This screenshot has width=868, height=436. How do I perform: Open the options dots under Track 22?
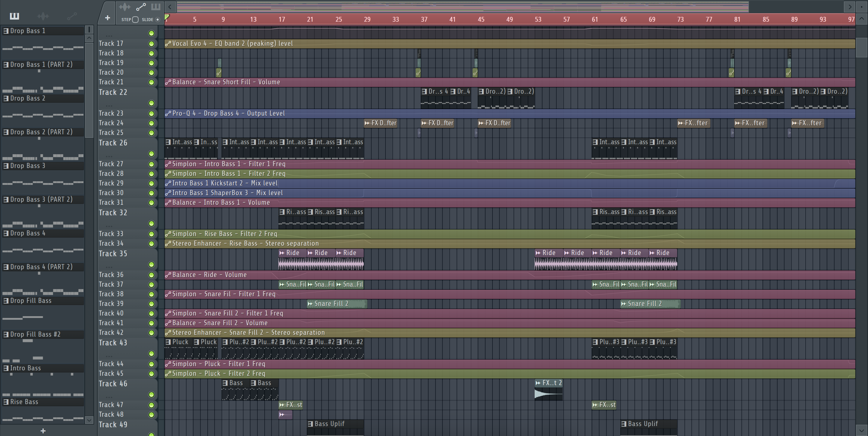(x=108, y=105)
